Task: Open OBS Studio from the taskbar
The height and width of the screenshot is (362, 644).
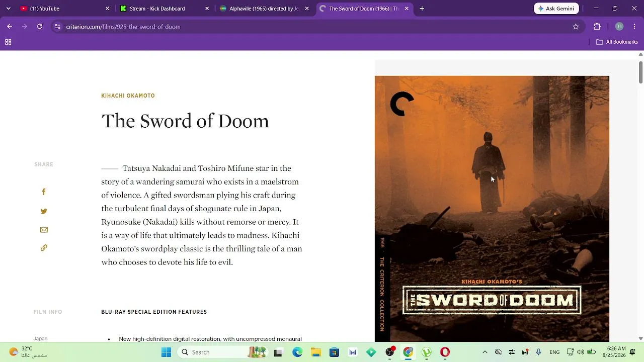Action: pyautogui.click(x=390, y=352)
